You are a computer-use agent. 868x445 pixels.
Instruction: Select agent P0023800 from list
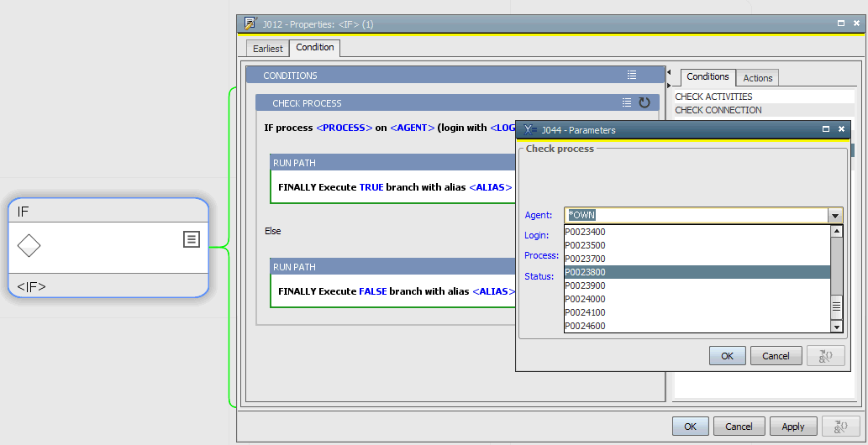coord(697,272)
